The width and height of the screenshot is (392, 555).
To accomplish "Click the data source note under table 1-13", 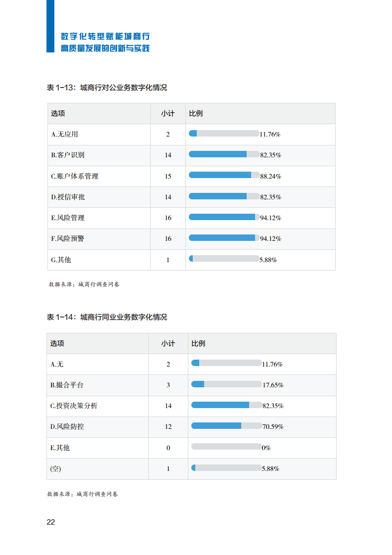I will pos(84,284).
